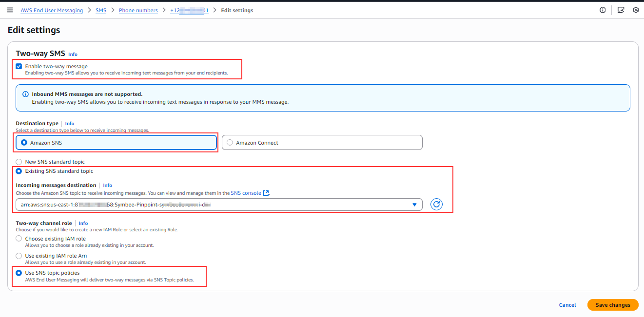Screen dimensions: 644x317
Task: Click the hexagon settings icon top right
Action: [636, 10]
